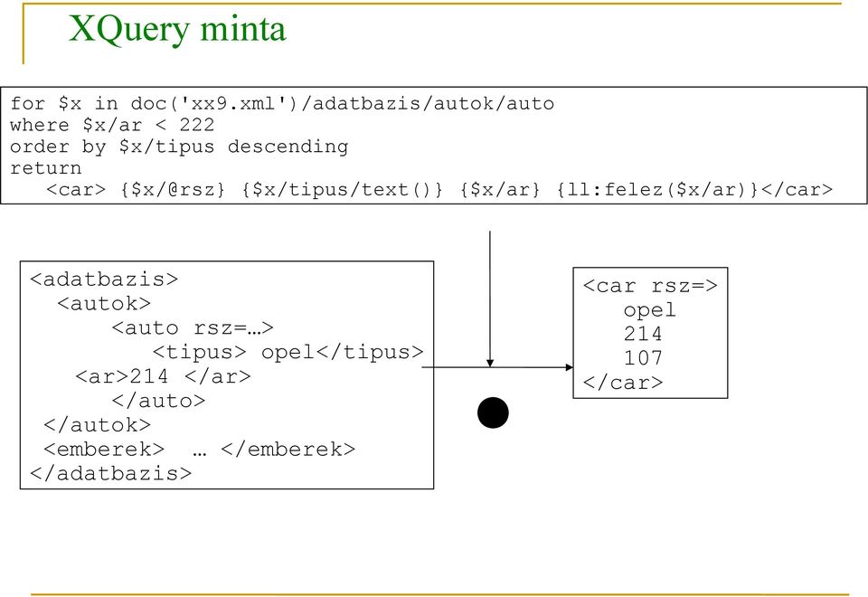Click the '<emberek> … </emberek>' line

pos(199,450)
